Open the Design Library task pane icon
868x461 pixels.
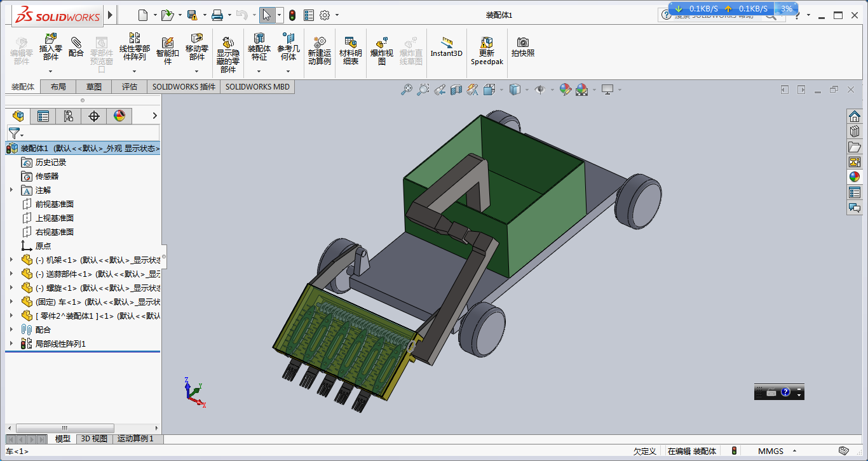click(855, 131)
